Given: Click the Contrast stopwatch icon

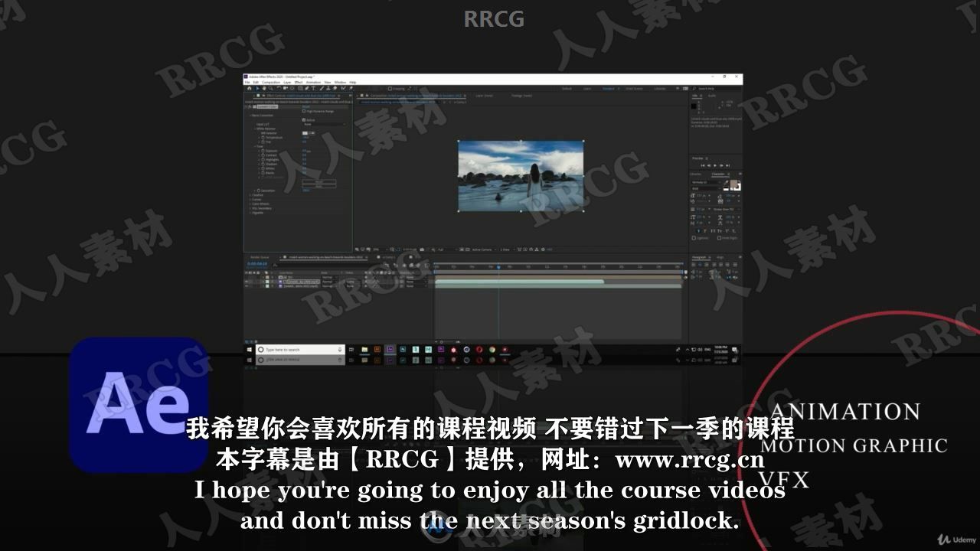Looking at the screenshot, I should tap(263, 155).
